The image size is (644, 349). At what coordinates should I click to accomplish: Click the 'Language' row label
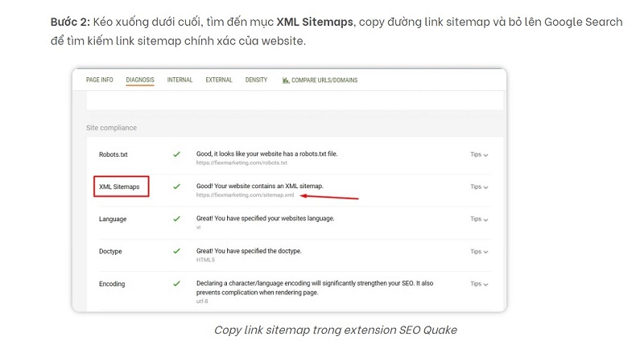113,219
